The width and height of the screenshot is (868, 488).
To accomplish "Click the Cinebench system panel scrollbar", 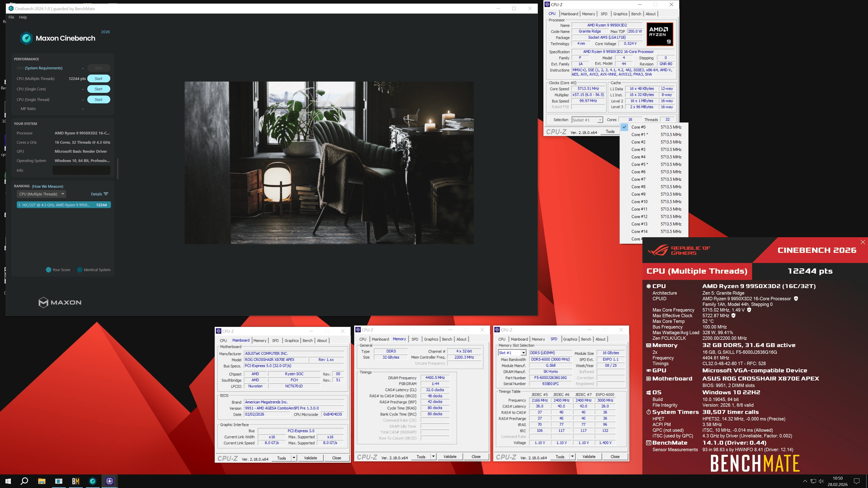I will [x=118, y=168].
